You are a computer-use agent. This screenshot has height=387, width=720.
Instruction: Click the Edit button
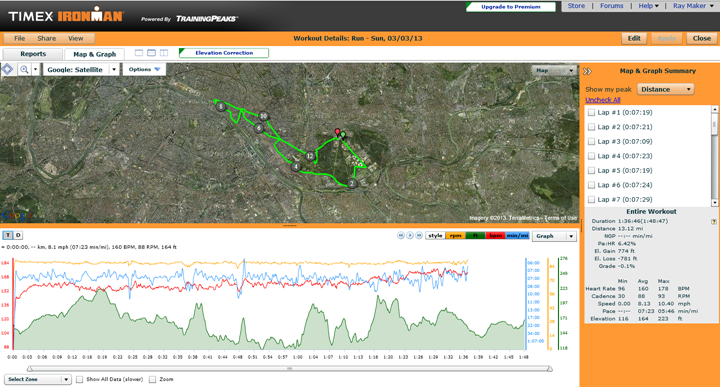pos(634,39)
